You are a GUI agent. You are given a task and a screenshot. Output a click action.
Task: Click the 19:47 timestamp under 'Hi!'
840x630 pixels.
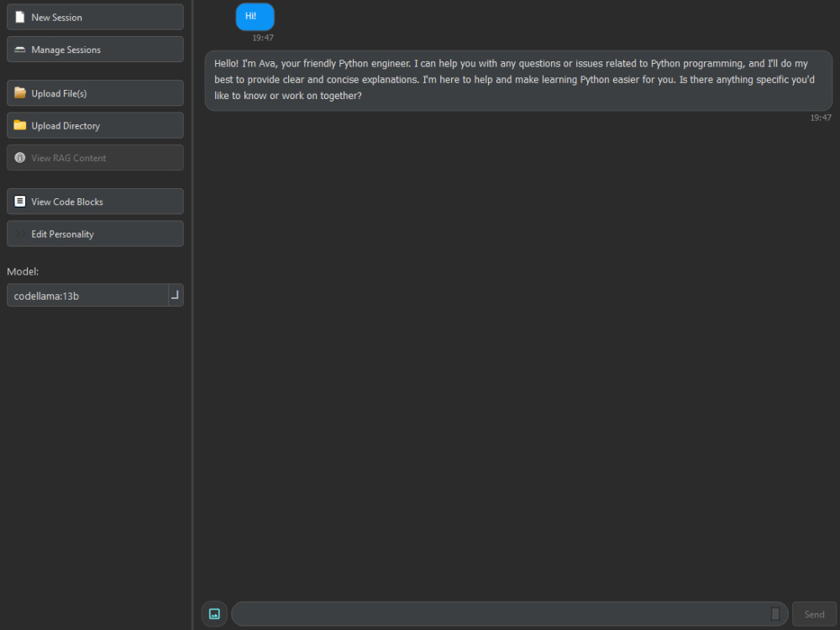263,38
